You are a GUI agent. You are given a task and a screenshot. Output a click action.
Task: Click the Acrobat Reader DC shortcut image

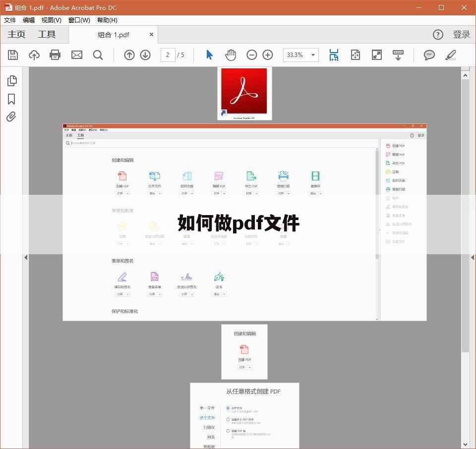point(244,94)
